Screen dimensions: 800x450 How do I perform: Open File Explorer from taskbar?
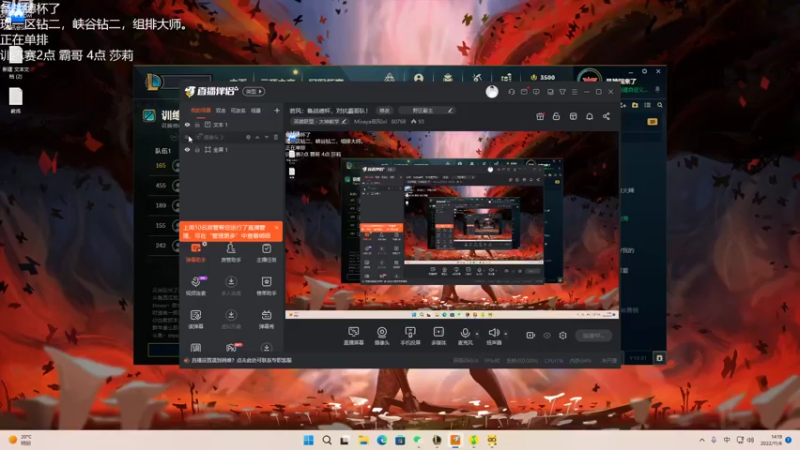(363, 440)
